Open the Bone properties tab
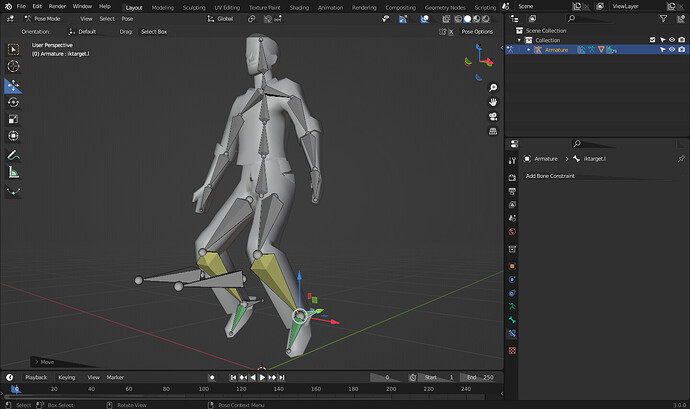The height and width of the screenshot is (409, 690). click(x=512, y=320)
